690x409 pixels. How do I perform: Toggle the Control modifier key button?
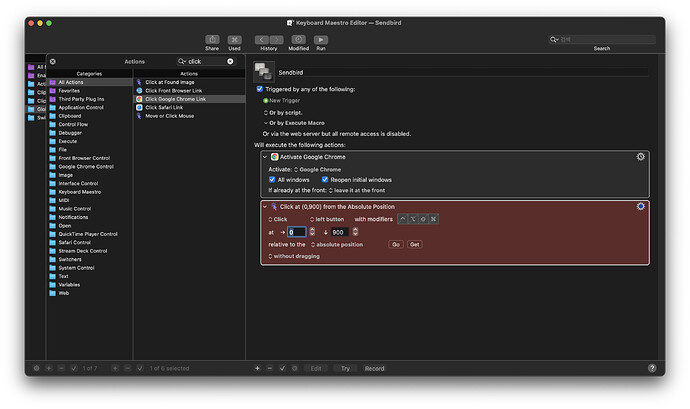403,219
